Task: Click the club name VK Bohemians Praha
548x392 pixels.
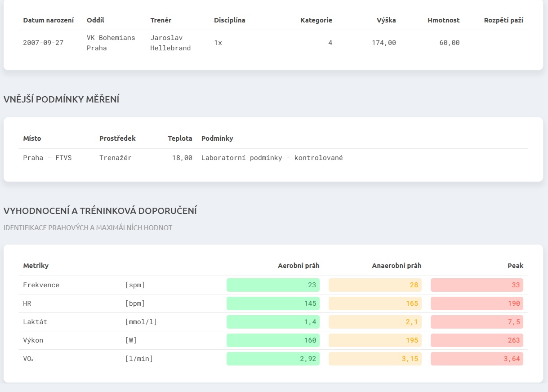Action: [111, 43]
